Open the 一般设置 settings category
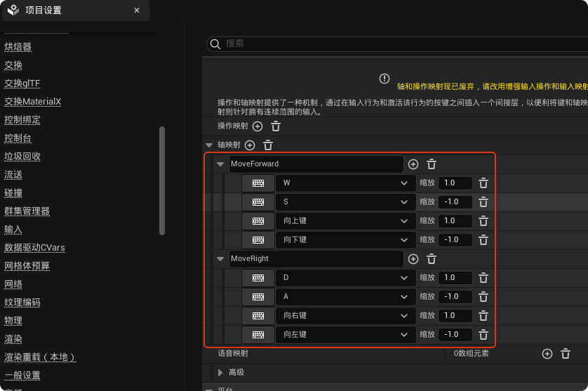 22,376
